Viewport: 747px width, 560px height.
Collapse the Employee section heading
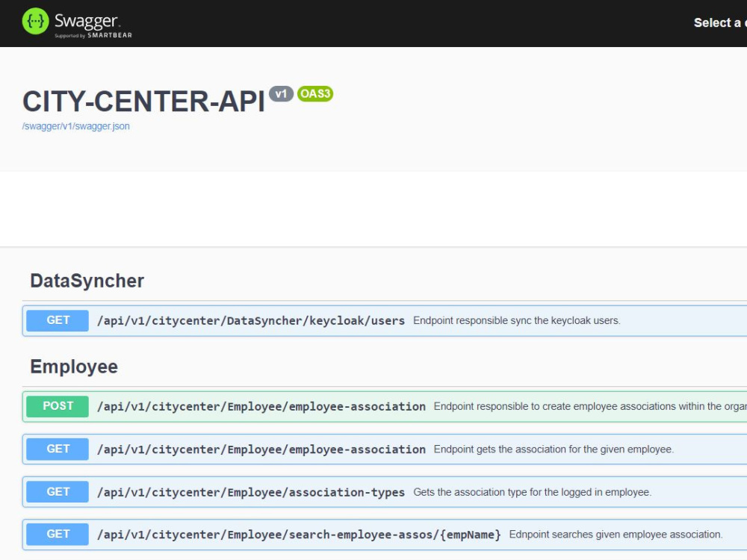pos(74,367)
